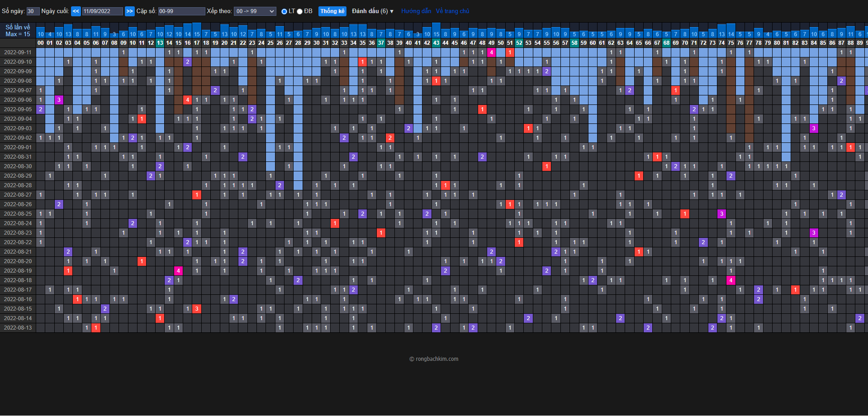Click the highlighted column header 43
Viewport: 868px width, 416px height.
click(436, 43)
